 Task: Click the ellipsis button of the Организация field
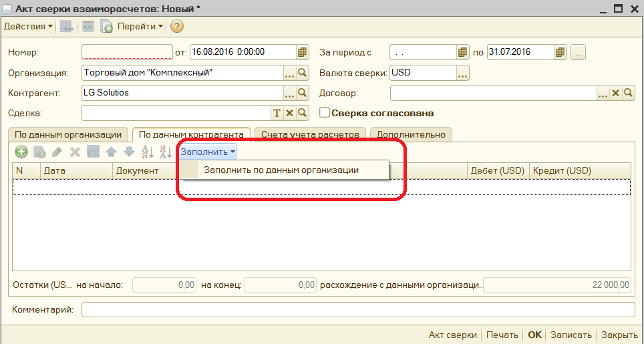click(x=289, y=73)
